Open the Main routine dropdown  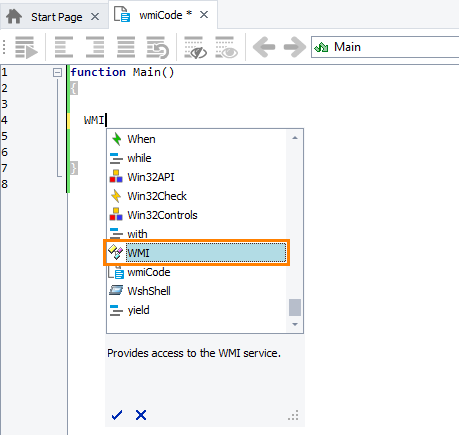point(385,47)
